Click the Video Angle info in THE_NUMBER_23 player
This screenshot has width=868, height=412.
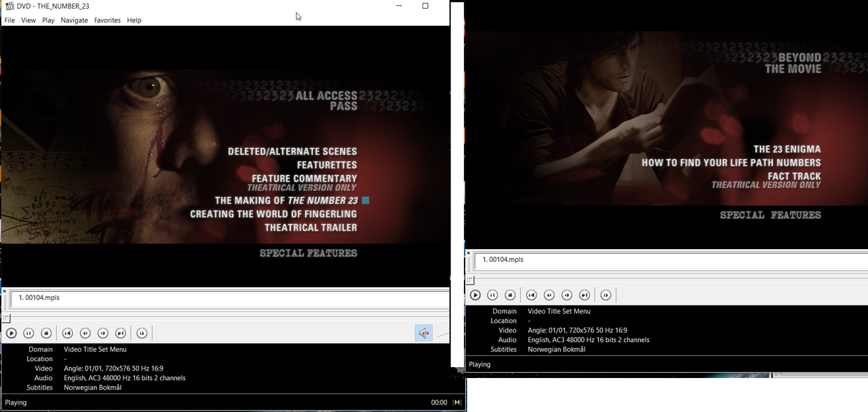tap(113, 369)
